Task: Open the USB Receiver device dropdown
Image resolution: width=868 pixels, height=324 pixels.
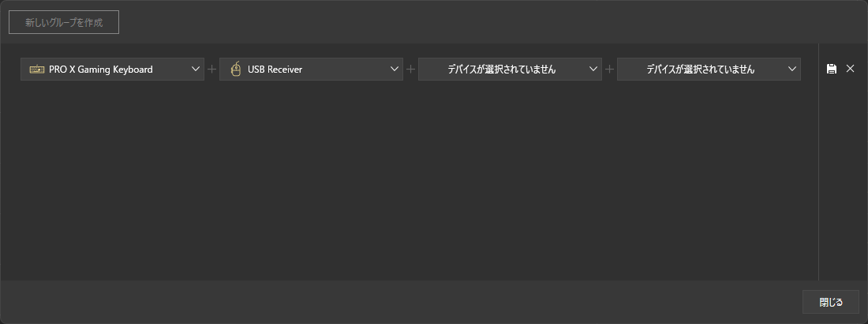Action: pos(311,70)
